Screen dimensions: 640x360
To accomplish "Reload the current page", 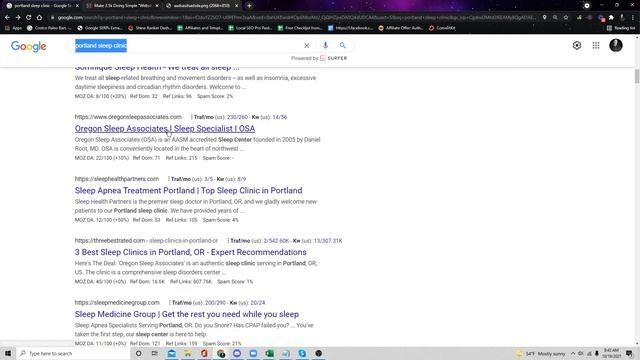I will pyautogui.click(x=29, y=18).
